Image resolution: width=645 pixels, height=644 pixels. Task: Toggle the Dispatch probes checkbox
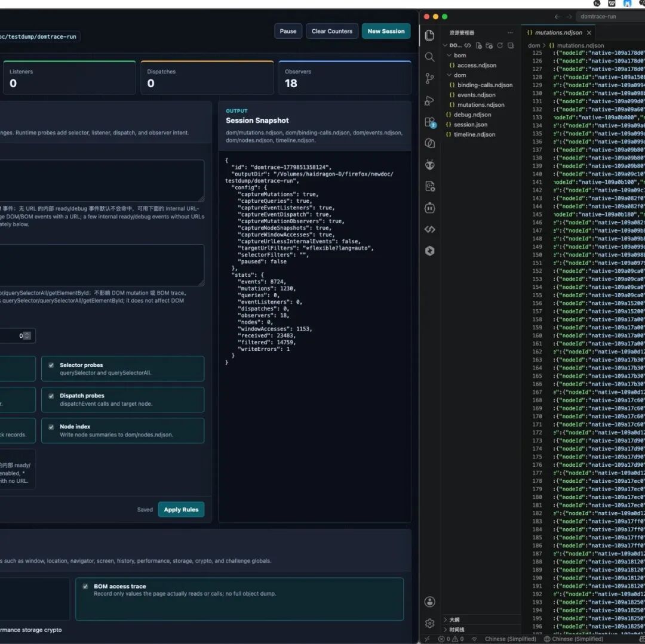point(51,396)
